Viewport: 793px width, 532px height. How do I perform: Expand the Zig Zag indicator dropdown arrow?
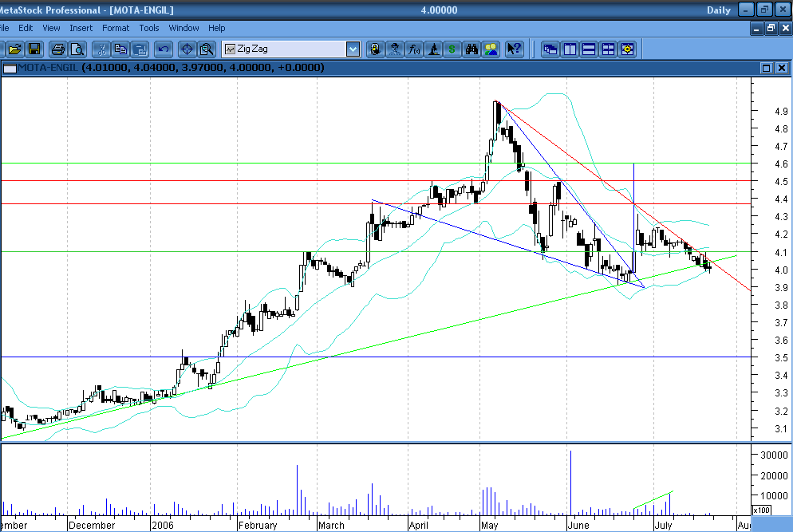click(x=353, y=49)
